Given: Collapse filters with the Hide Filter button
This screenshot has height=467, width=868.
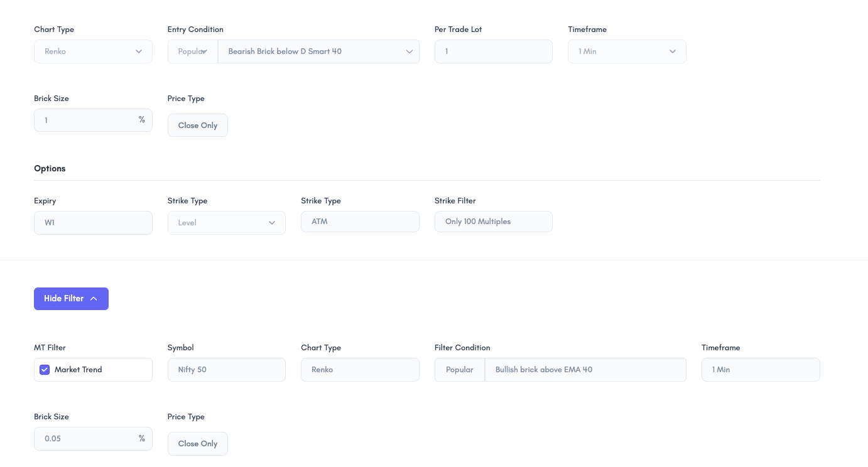Looking at the screenshot, I should tap(64, 299).
